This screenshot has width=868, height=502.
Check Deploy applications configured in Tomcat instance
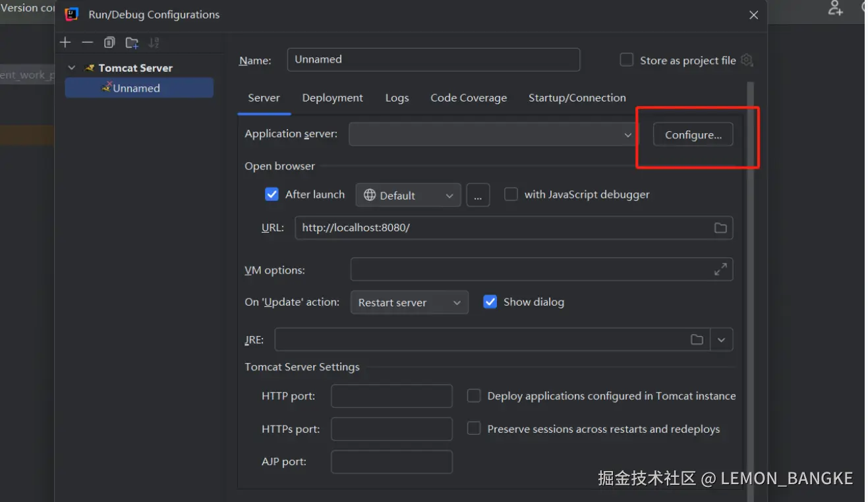pyautogui.click(x=474, y=396)
